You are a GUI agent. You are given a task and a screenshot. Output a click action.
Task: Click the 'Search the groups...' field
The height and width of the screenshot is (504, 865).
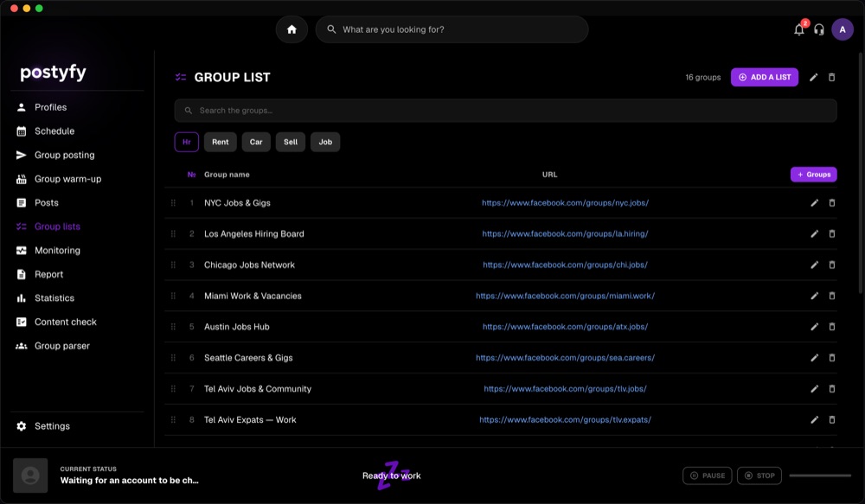[505, 111]
